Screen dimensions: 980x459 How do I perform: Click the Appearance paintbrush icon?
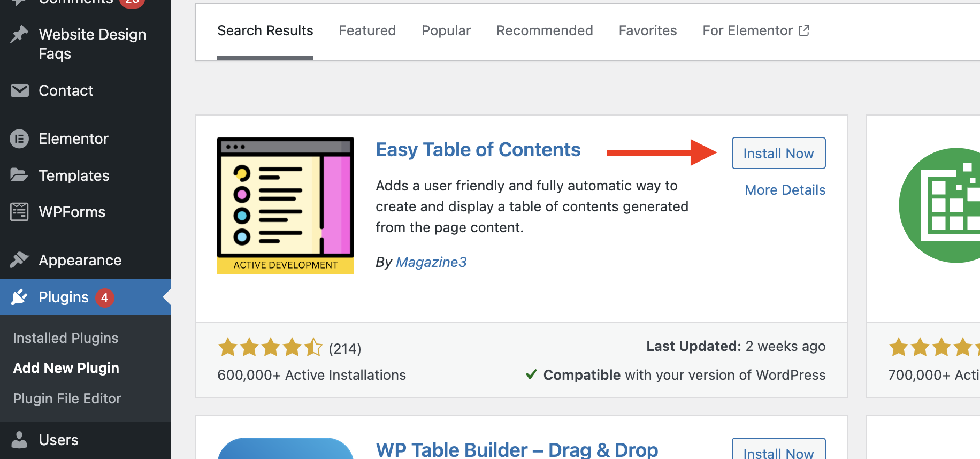point(19,260)
